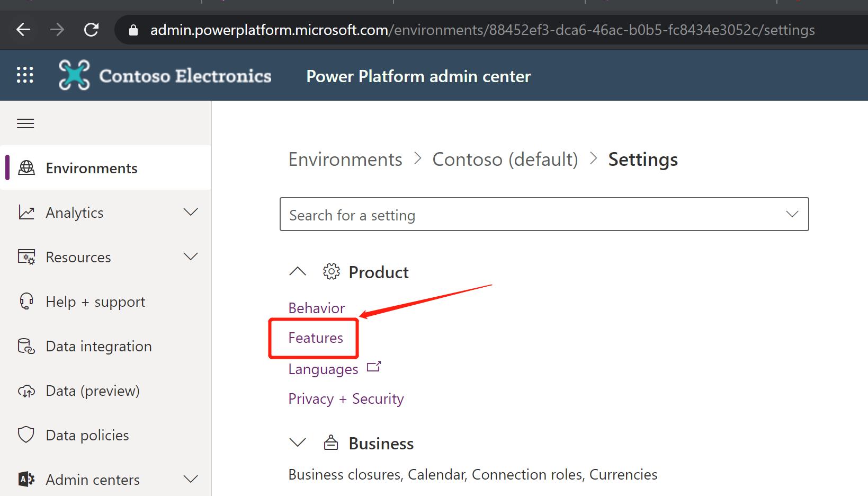Click the Search for a setting field
868x496 pixels.
(x=544, y=214)
